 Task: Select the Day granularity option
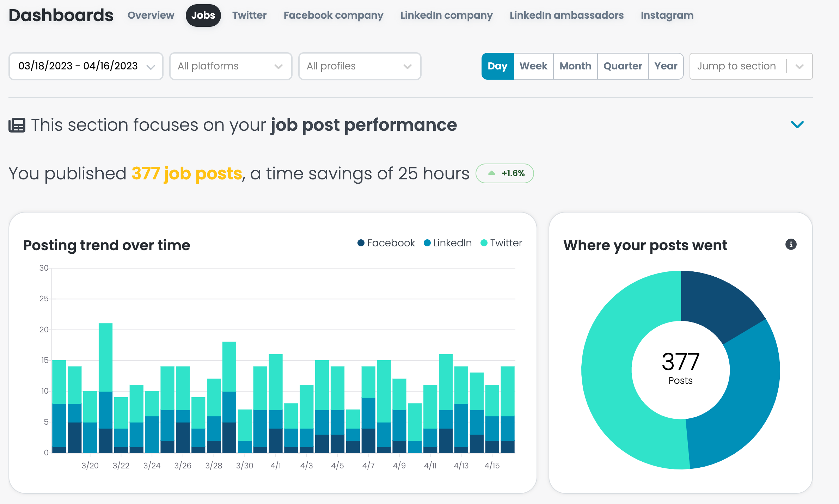point(497,66)
